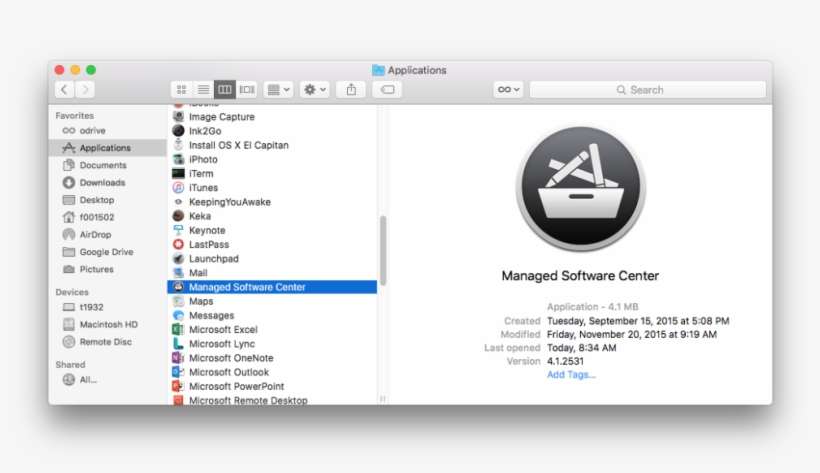The image size is (820, 473).
Task: Select the KeepingYouAwake app icon
Action: 178,202
